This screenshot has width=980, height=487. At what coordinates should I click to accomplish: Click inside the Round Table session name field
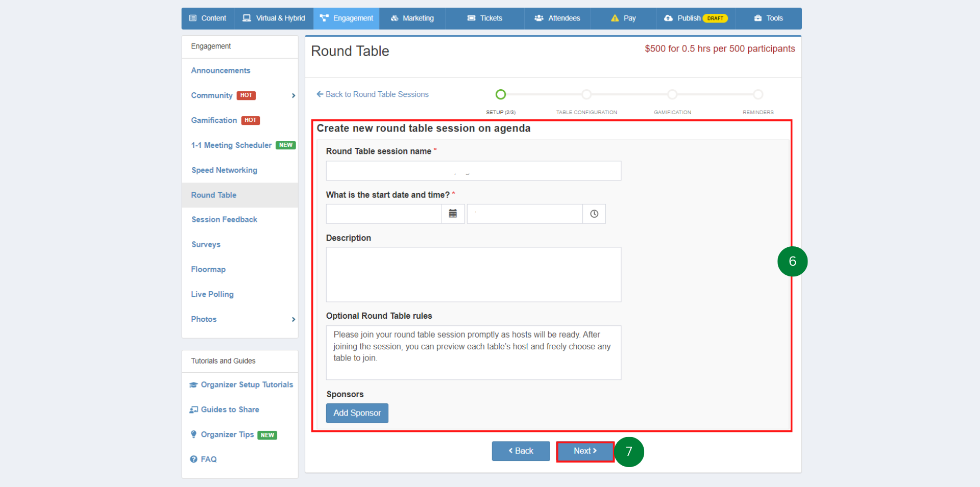click(473, 170)
